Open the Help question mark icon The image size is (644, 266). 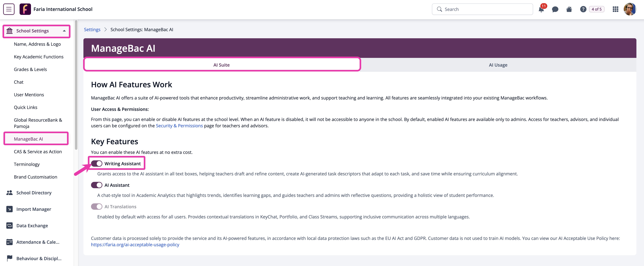[x=583, y=9]
